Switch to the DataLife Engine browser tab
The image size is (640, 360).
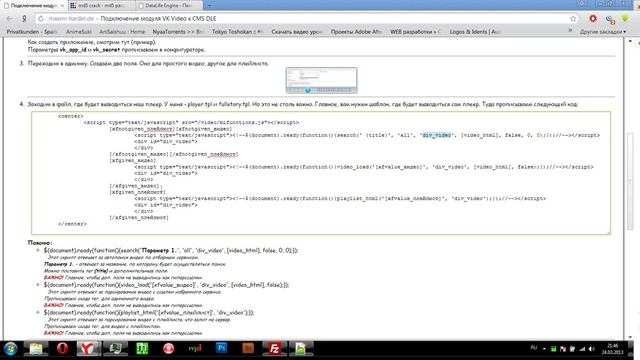[169, 5]
